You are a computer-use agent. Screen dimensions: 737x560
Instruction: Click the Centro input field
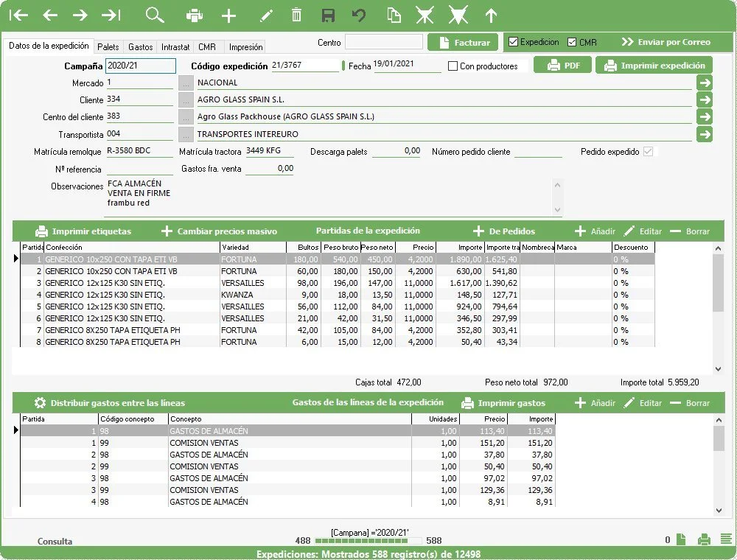coord(383,42)
